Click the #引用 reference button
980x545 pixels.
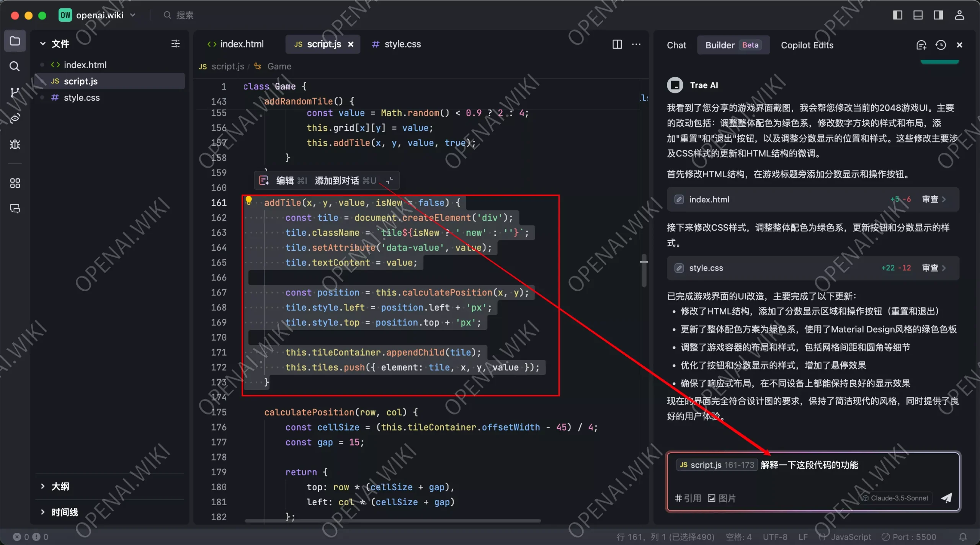click(688, 498)
